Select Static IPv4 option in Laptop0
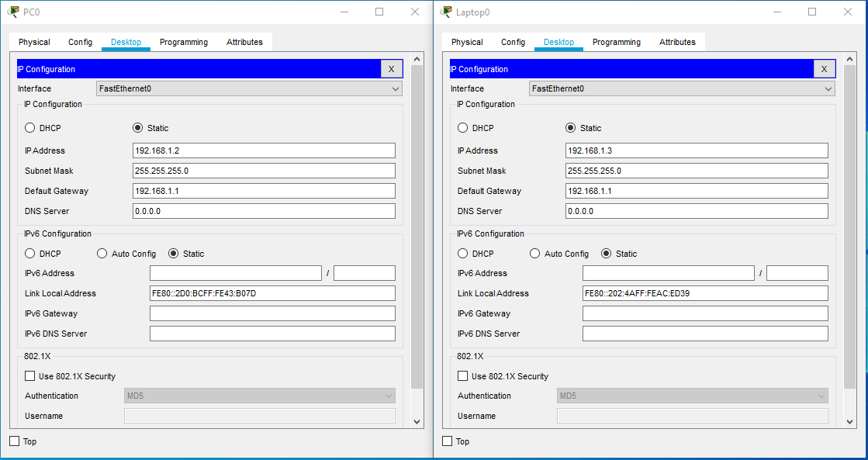868x460 pixels. point(571,128)
